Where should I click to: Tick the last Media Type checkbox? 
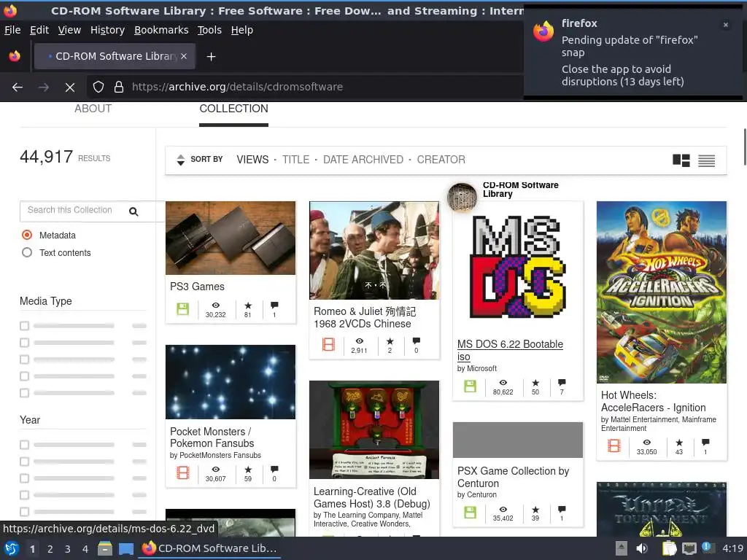click(x=24, y=393)
